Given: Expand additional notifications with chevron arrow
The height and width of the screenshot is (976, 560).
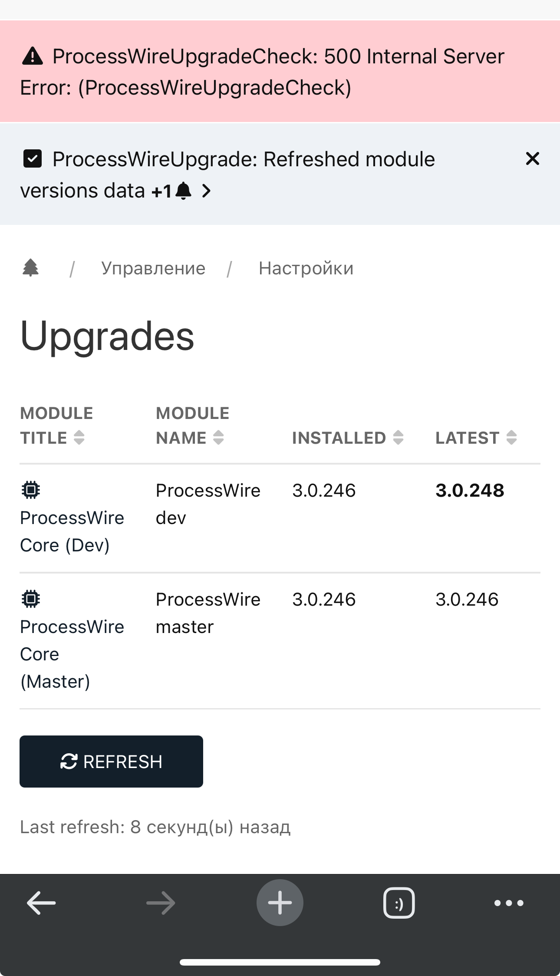Looking at the screenshot, I should pyautogui.click(x=207, y=191).
